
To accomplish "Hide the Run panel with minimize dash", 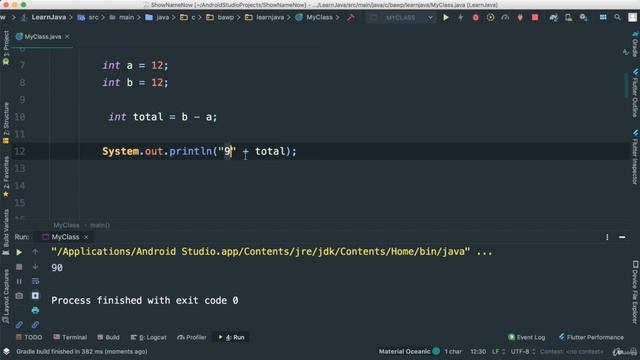I will 622,237.
